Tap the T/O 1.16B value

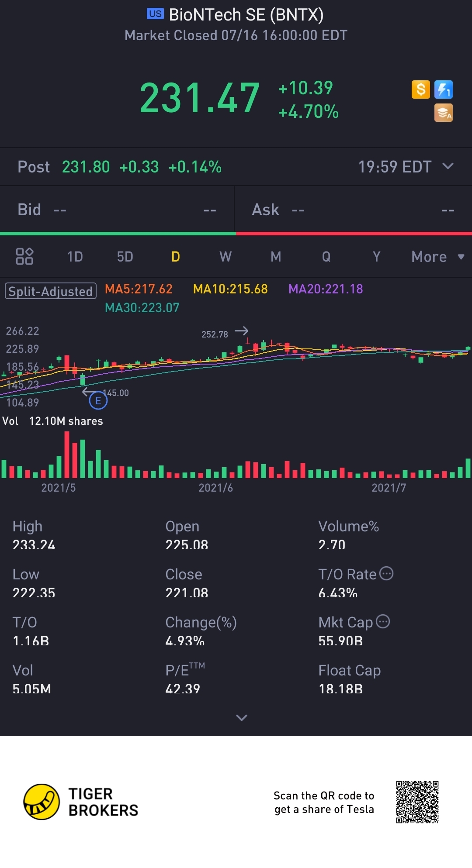(31, 641)
